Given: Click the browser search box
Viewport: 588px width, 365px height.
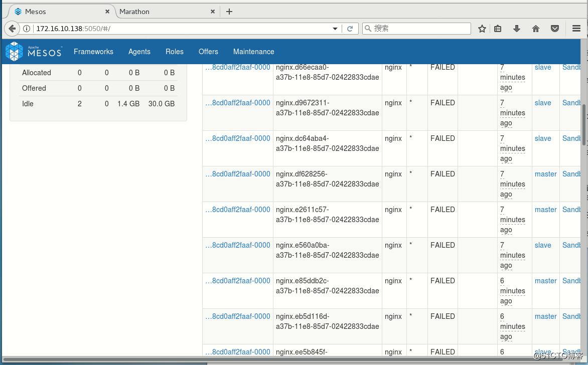Looking at the screenshot, I should pyautogui.click(x=416, y=29).
